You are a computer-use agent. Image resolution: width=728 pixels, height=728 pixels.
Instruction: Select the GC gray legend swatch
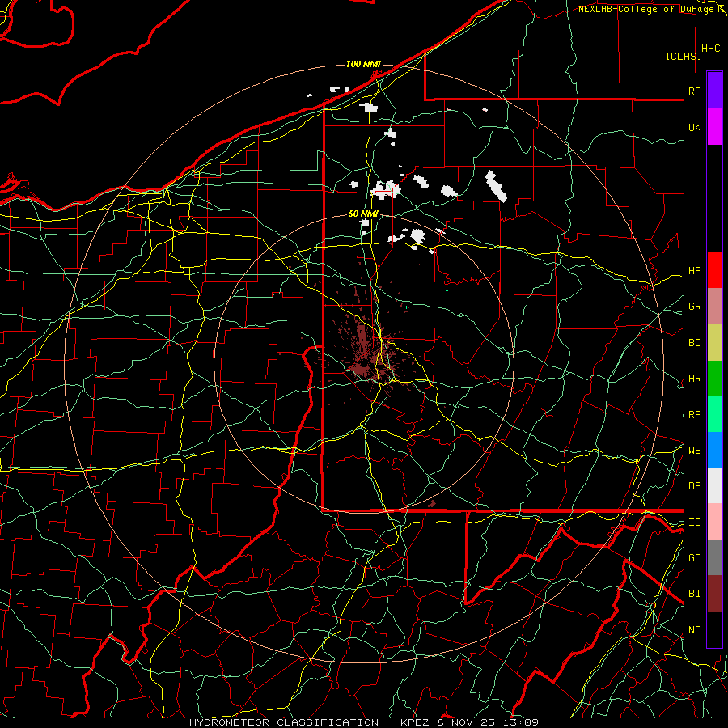714,557
